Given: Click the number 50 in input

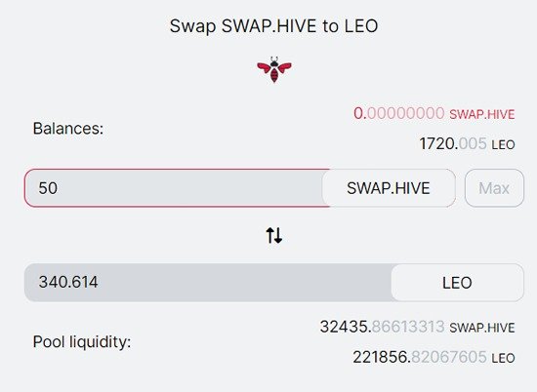Looking at the screenshot, I should (48, 188).
